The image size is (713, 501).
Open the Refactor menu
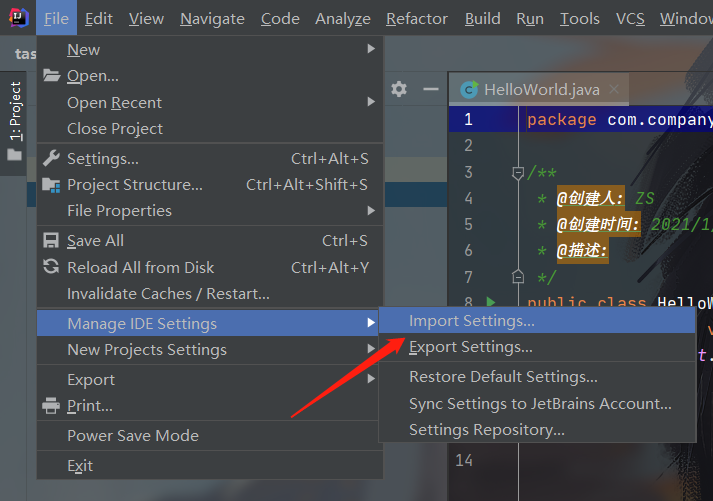(x=417, y=19)
